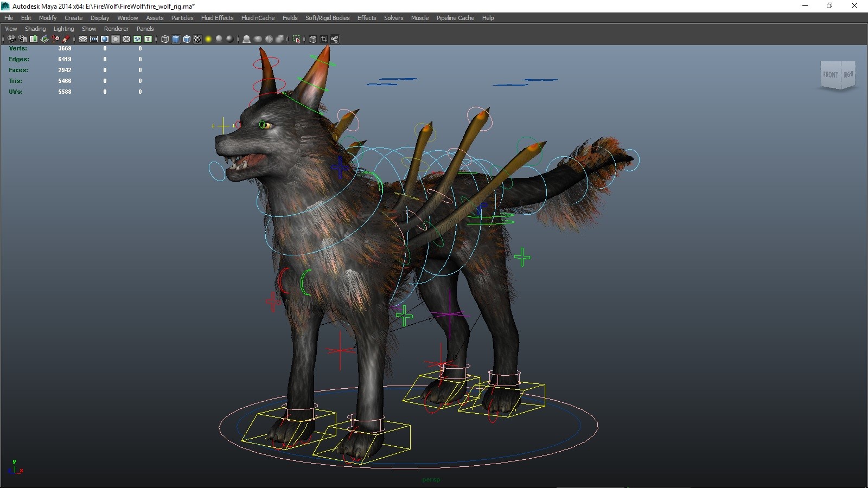
Task: Open the grease pencil tool icon
Action: 66,39
